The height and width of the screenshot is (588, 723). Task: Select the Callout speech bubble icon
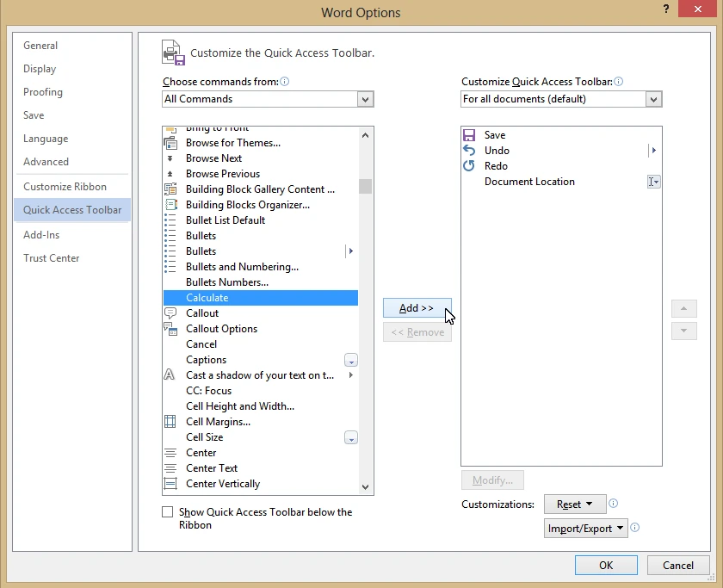click(x=170, y=313)
